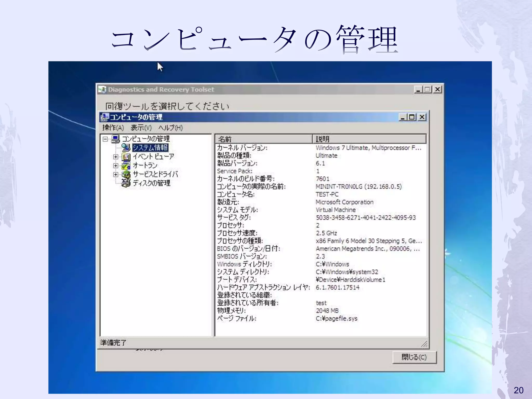Click the 説明 column header

pyautogui.click(x=369, y=139)
